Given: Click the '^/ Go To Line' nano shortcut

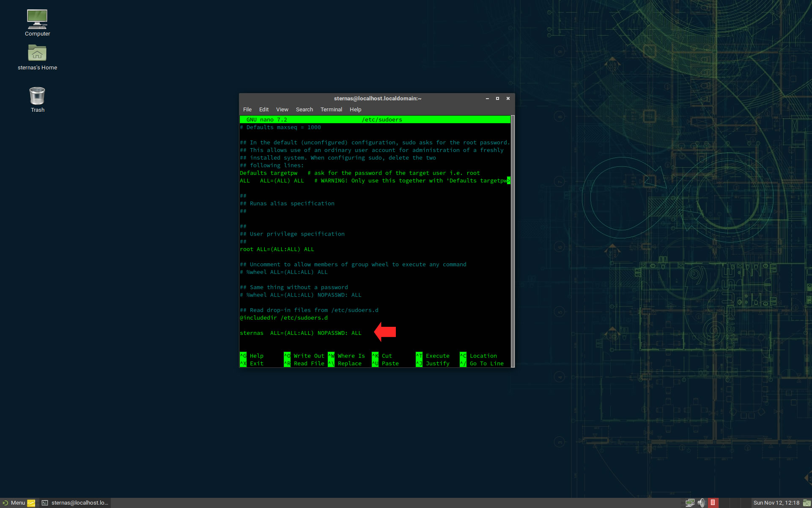Looking at the screenshot, I should click(482, 364).
